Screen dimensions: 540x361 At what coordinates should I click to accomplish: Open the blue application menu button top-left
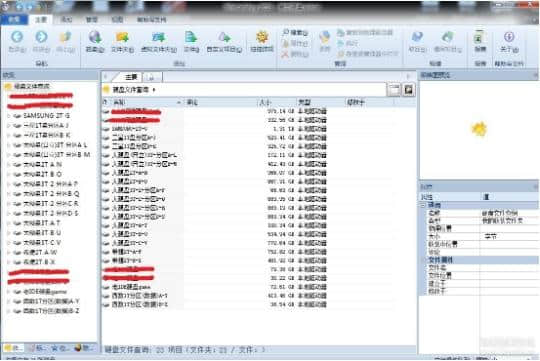pyautogui.click(x=14, y=20)
